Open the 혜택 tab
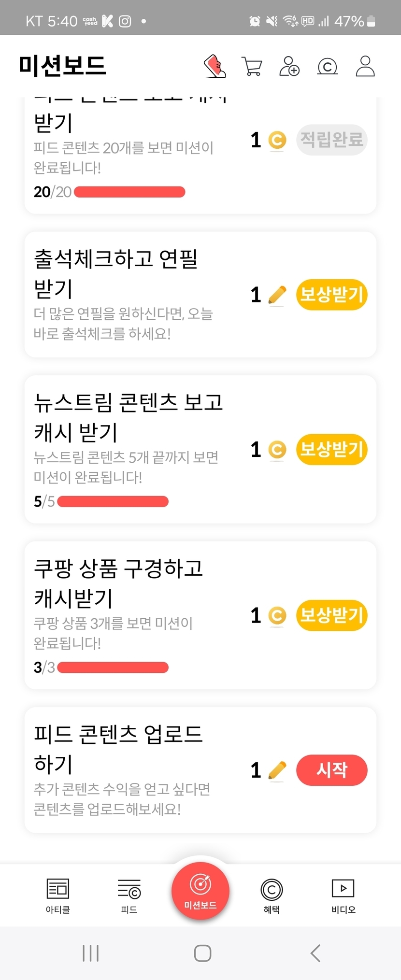The height and width of the screenshot is (980, 401). (x=272, y=895)
